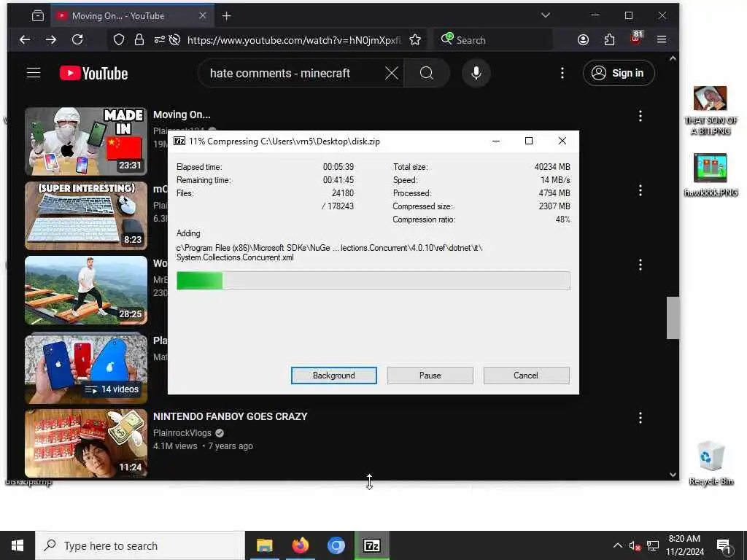The height and width of the screenshot is (560, 747).
Task: Open the 28:25 bridge walking thumbnail
Action: [86, 290]
